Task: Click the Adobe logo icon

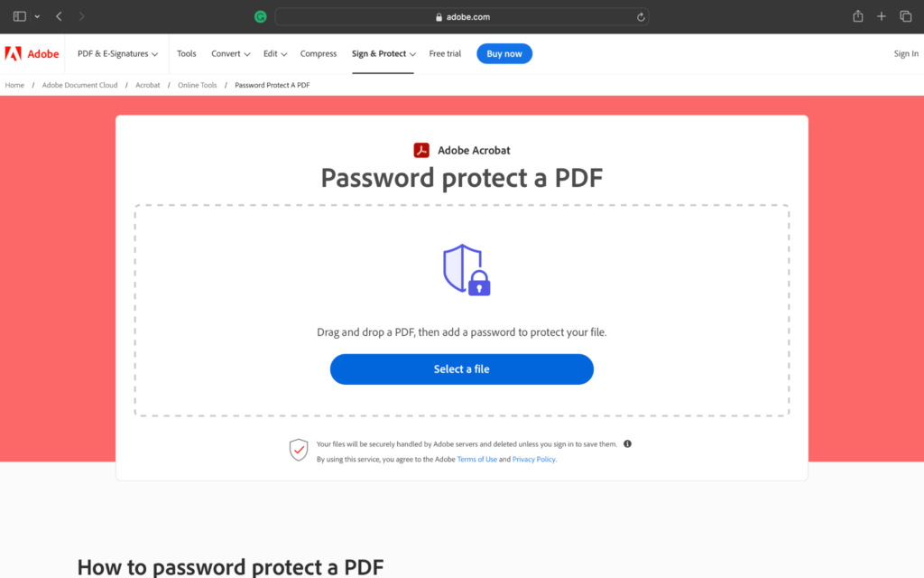Action: click(x=14, y=54)
